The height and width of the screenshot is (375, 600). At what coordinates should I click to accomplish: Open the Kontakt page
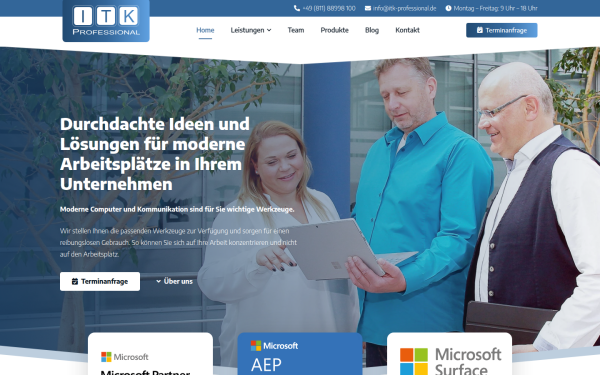tap(407, 30)
